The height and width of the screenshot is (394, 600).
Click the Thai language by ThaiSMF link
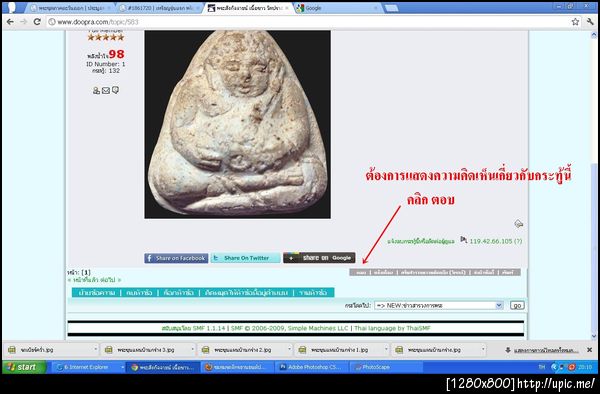click(392, 328)
